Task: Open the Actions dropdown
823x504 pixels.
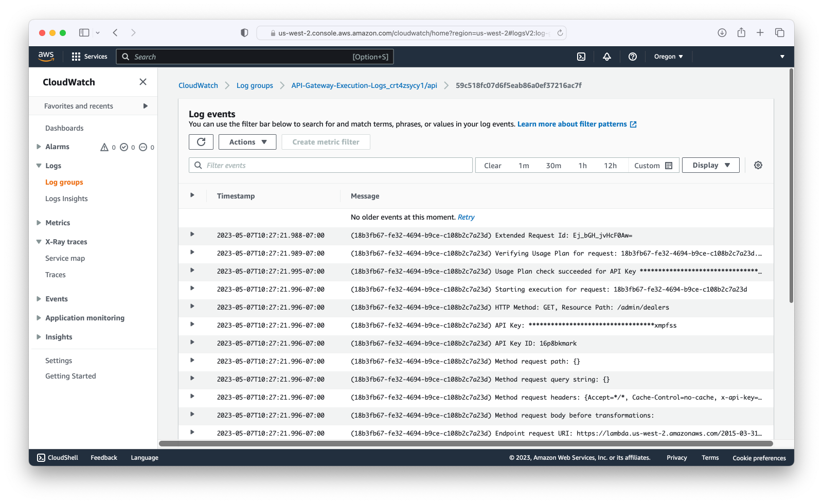Action: point(247,142)
